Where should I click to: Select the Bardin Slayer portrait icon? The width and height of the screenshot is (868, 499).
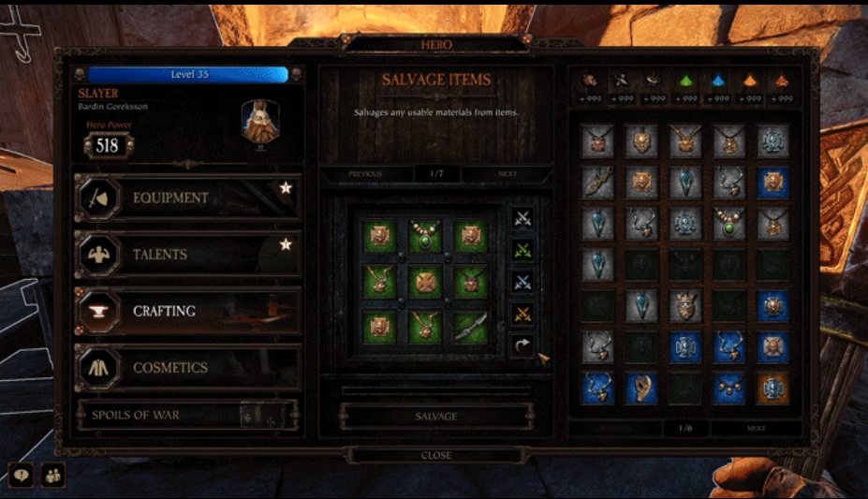260,123
